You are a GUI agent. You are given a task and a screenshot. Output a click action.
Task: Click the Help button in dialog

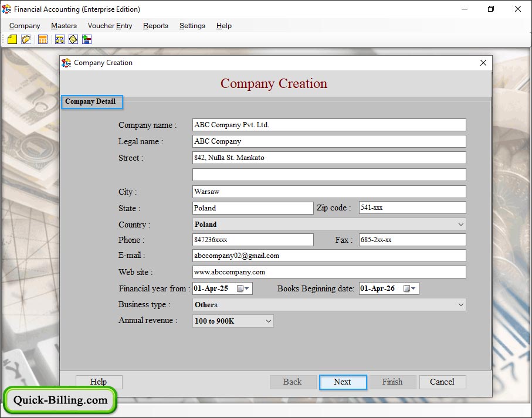click(99, 382)
